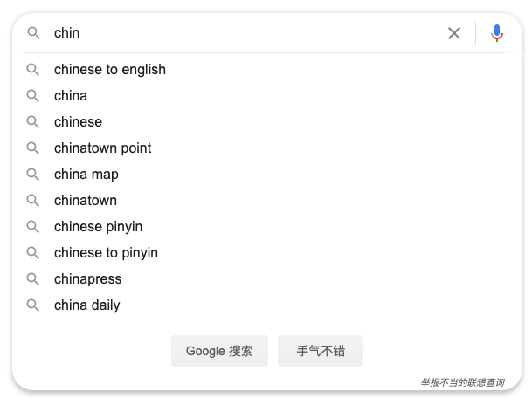The width and height of the screenshot is (532, 398).
Task: Select the 'chinese to english' suggestion
Action: (x=110, y=70)
